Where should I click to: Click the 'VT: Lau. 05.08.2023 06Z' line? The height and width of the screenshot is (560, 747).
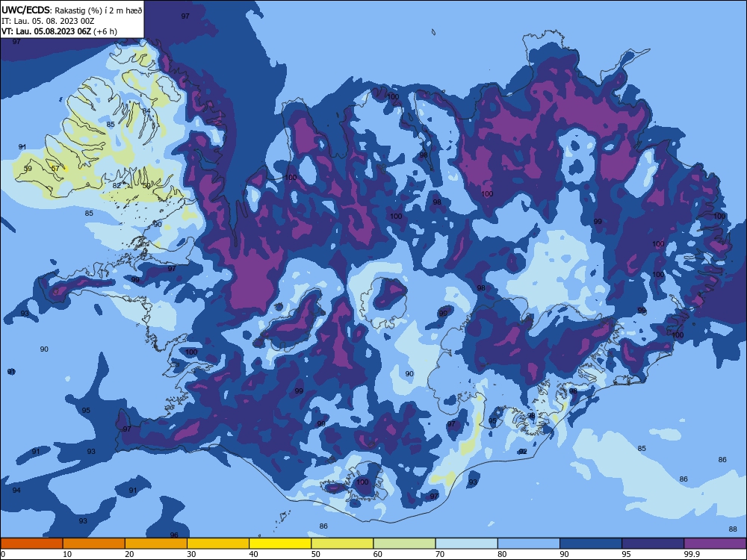coord(46,31)
